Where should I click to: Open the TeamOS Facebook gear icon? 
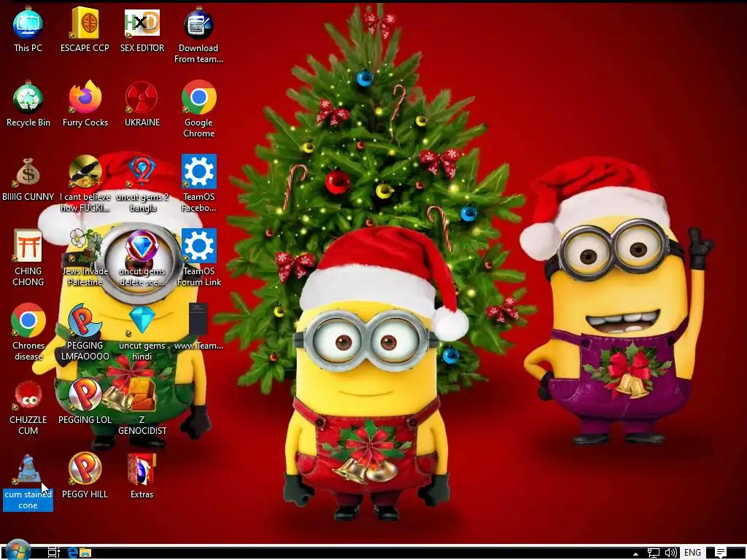tap(198, 171)
